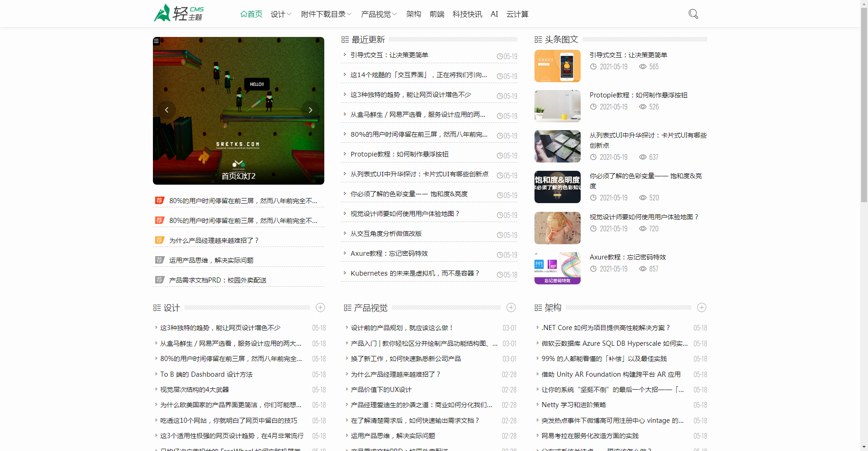Click the slider image 首页幻灯2
Viewport: 868px width, 451px height.
pos(238,111)
